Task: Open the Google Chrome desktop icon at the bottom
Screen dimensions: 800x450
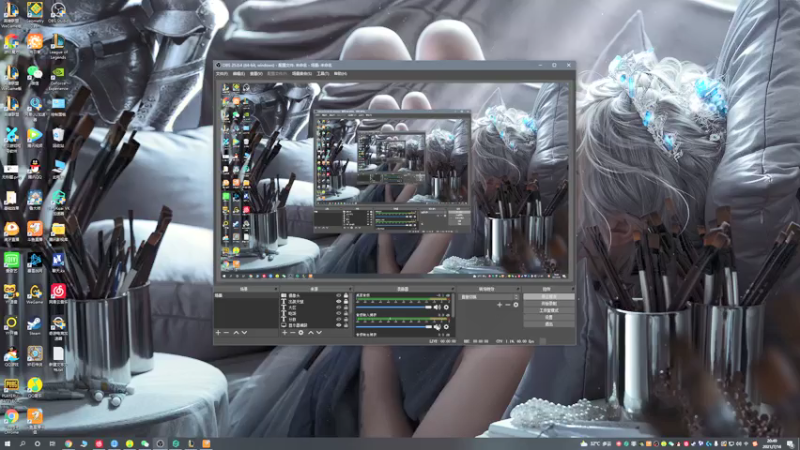Action: 11,420
